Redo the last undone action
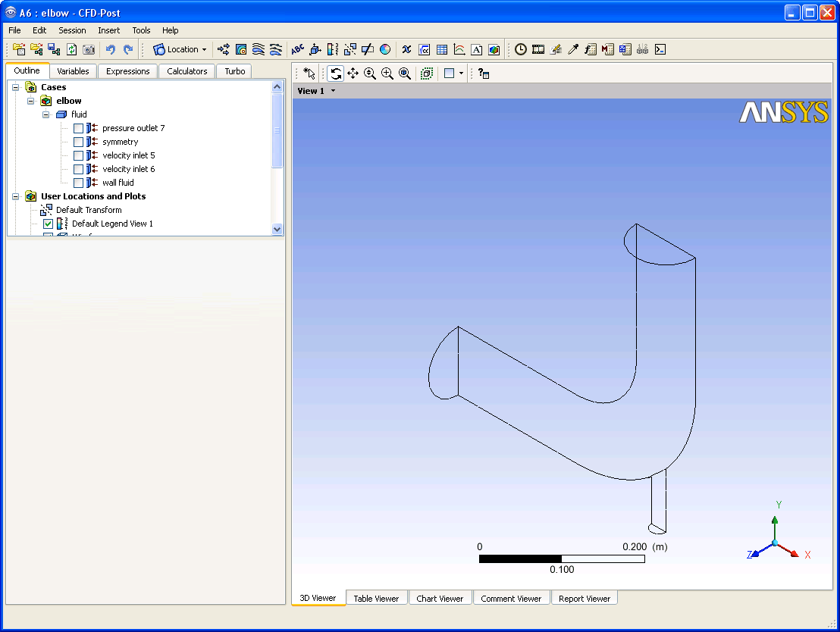Screen dimensions: 840x632 point(128,50)
